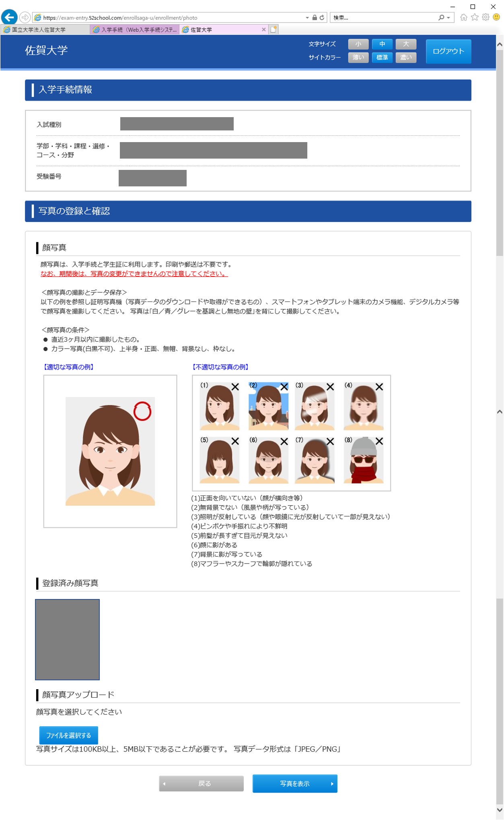This screenshot has height=820, width=504.
Task: Open browser tools gear icon
Action: click(x=485, y=17)
